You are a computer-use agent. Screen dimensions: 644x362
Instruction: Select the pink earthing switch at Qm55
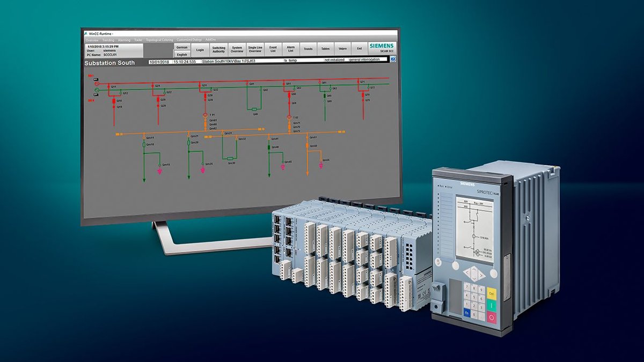coord(321,166)
